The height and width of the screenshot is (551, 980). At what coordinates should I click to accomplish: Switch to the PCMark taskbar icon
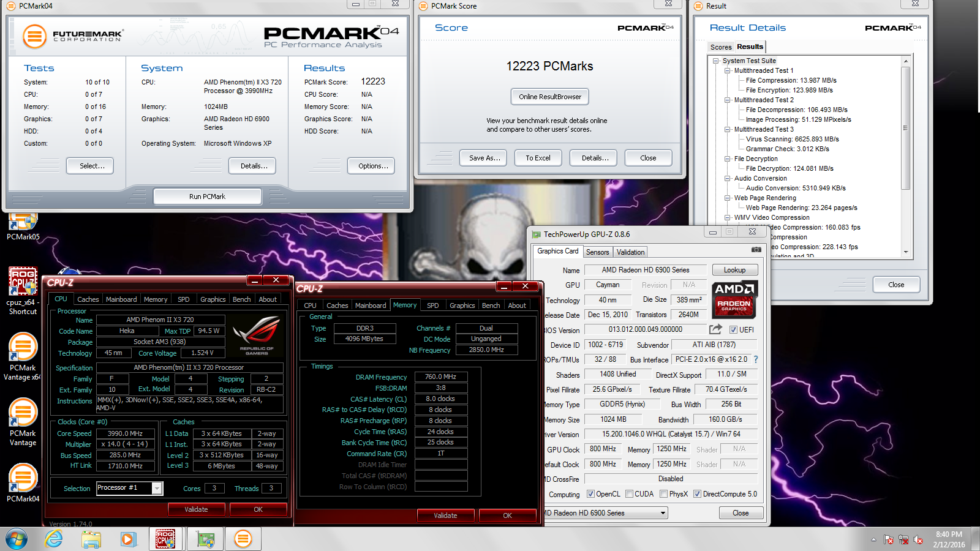(243, 539)
